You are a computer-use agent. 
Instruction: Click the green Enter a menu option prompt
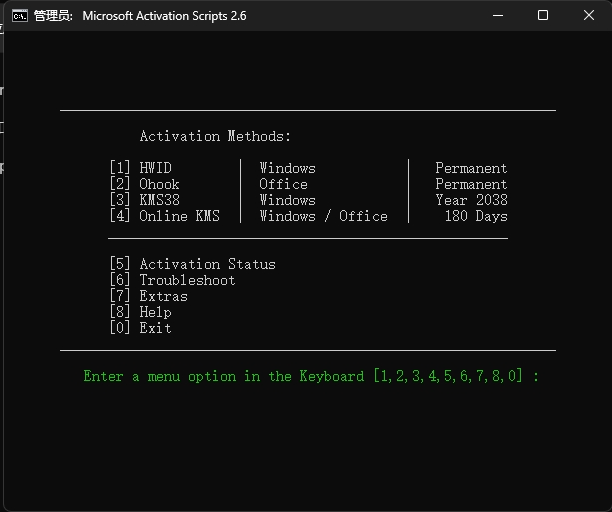[x=311, y=376]
